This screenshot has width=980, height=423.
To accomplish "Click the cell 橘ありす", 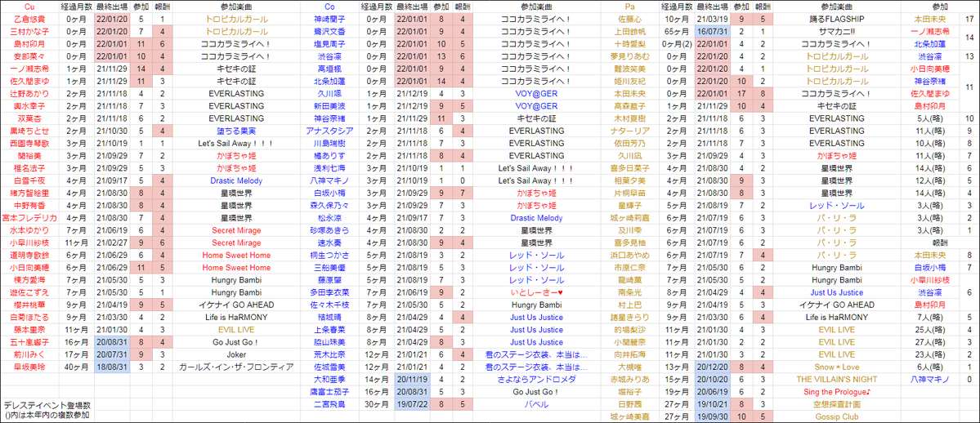I will [x=329, y=156].
